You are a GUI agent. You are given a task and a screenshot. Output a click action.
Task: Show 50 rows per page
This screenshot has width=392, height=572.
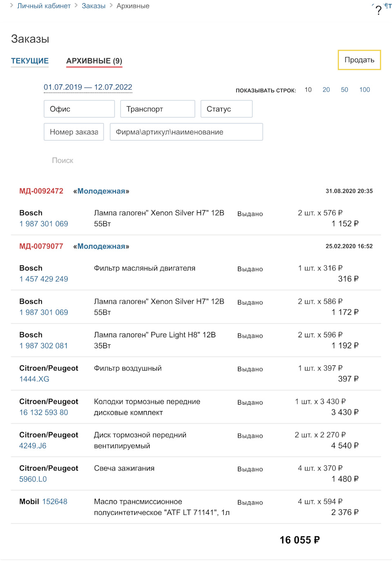click(x=344, y=90)
